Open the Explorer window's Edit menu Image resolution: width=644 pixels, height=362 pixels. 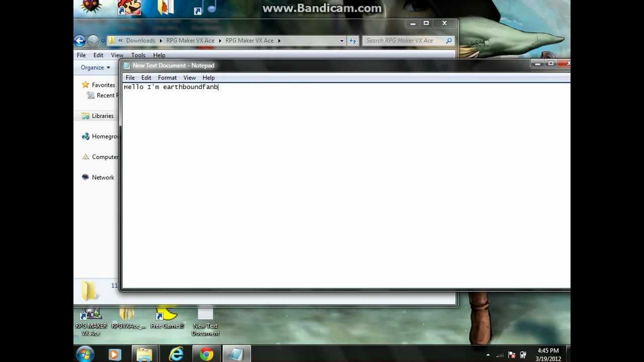pyautogui.click(x=98, y=55)
